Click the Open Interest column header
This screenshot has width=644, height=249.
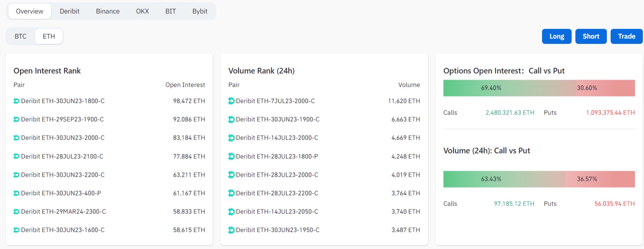tap(185, 85)
